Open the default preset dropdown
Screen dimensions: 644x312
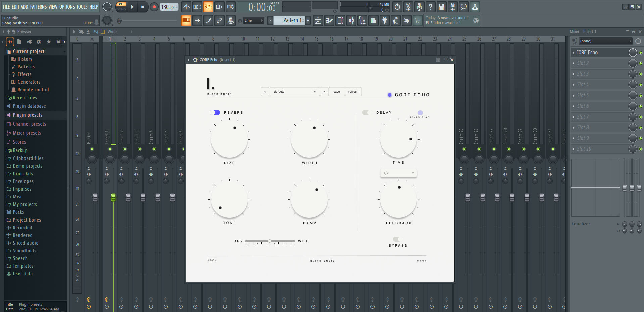295,92
